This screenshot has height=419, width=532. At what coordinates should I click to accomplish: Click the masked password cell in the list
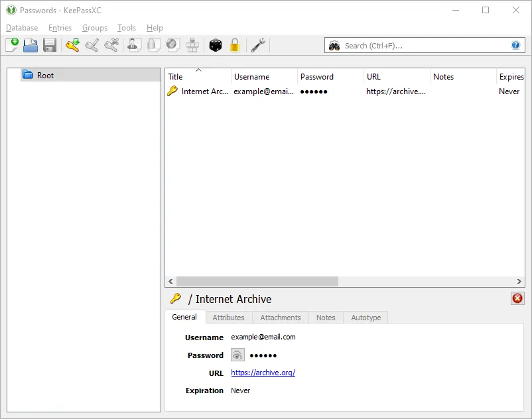pos(330,91)
